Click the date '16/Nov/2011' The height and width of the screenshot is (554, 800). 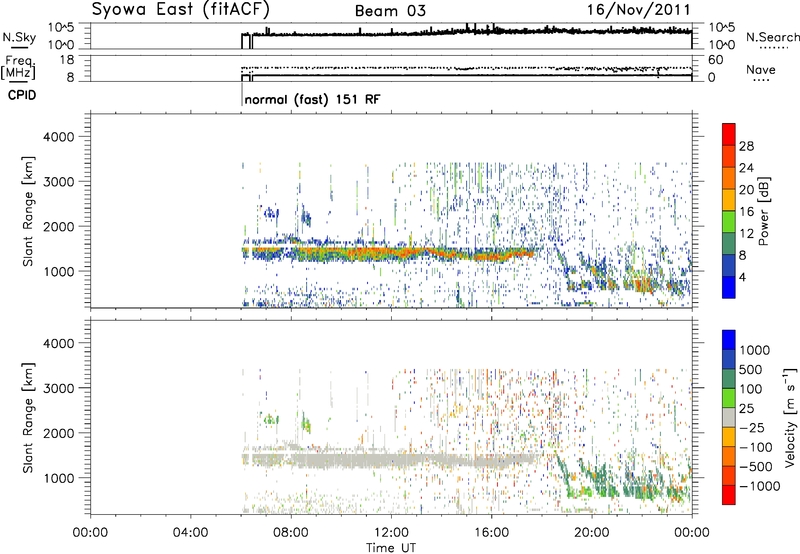(638, 10)
